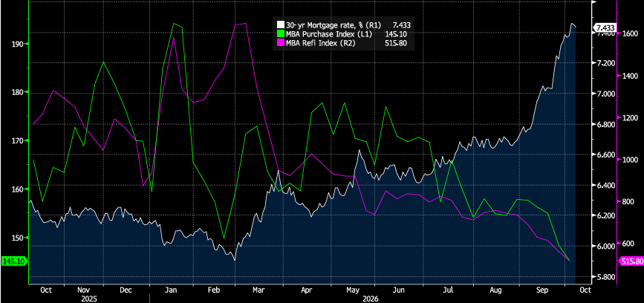Click the 6.600 tick on the mortgage rate axis
This screenshot has height=303, width=644.
coord(605,155)
